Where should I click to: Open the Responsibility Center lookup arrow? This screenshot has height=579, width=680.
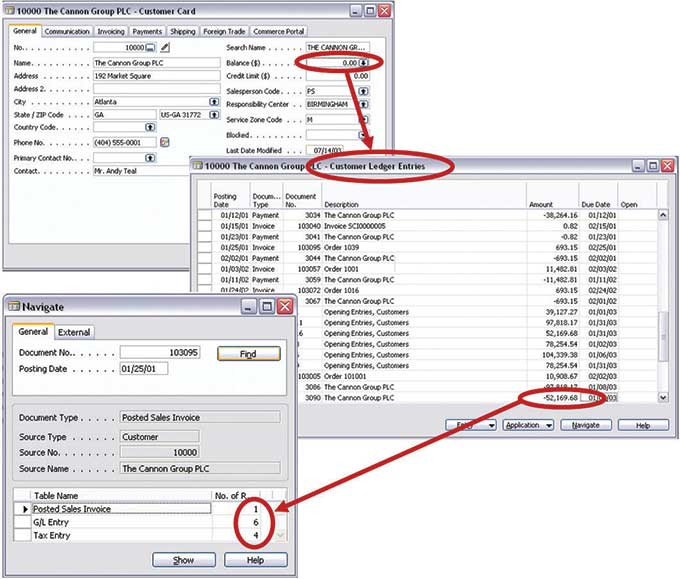point(363,104)
